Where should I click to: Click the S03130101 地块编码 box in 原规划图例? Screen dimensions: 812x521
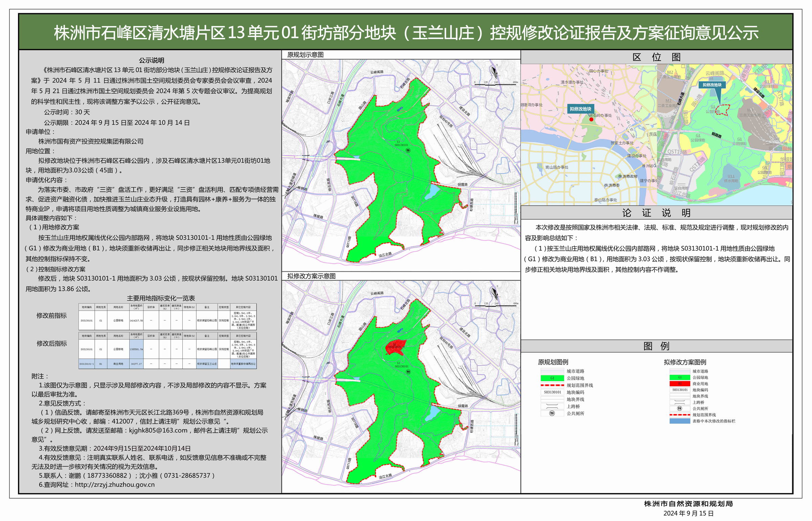[x=552, y=392]
